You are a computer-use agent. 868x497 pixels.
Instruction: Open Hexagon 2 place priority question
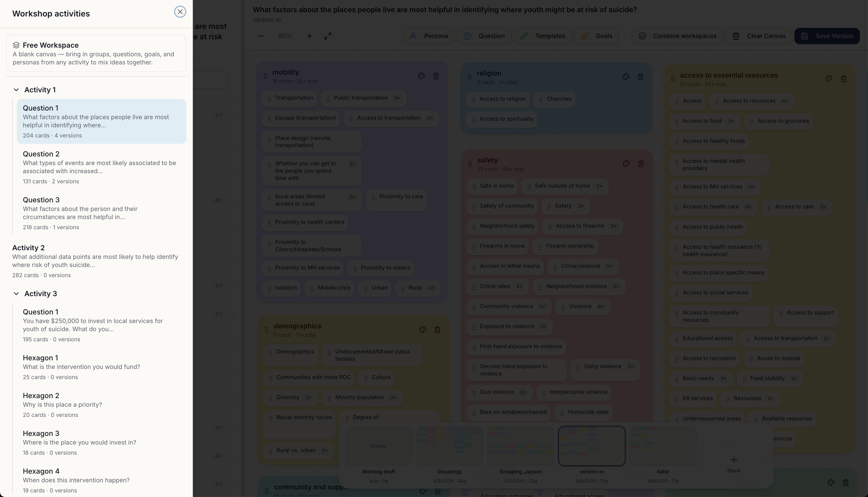tap(102, 405)
